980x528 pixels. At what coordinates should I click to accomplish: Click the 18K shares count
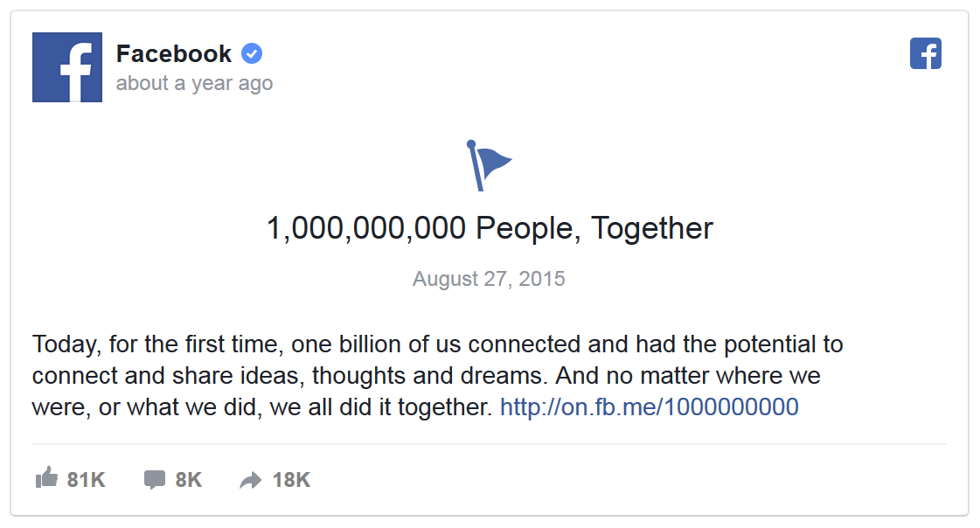[291, 479]
